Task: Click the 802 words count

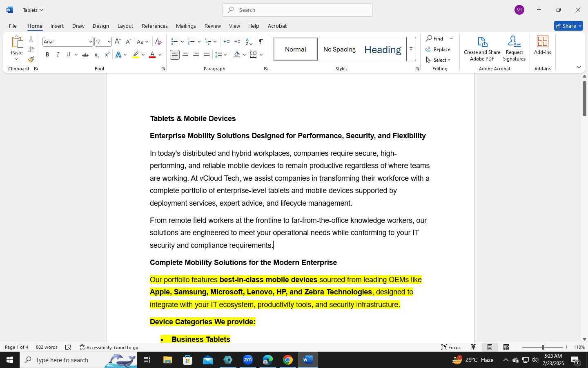Action: pyautogui.click(x=47, y=347)
